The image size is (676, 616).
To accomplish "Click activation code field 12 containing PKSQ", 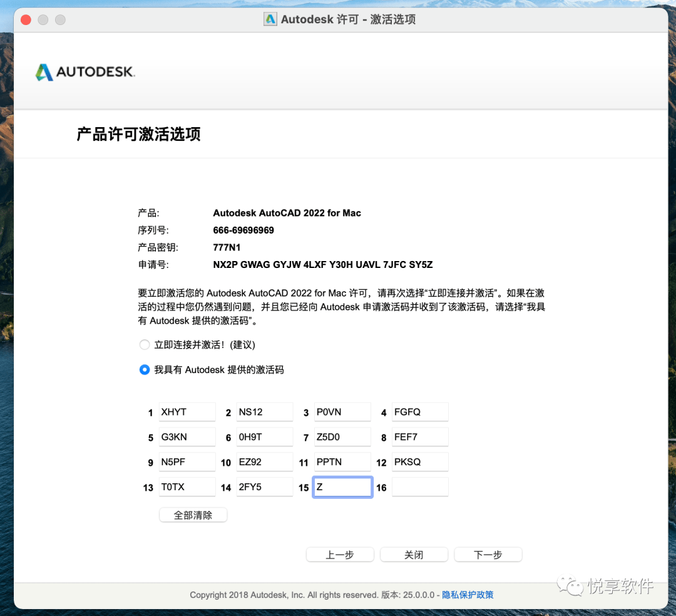I will (420, 462).
